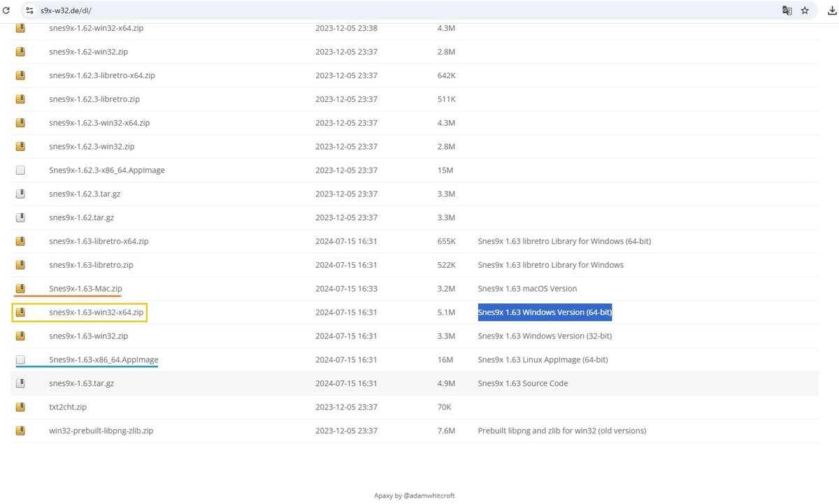The width and height of the screenshot is (839, 504).
Task: Download snes9x-1.63-win32.zip
Action: pos(89,336)
